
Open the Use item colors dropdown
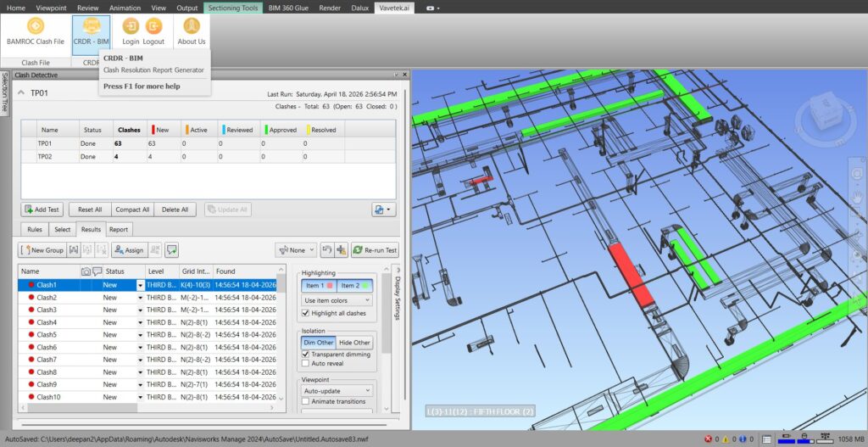click(x=337, y=300)
